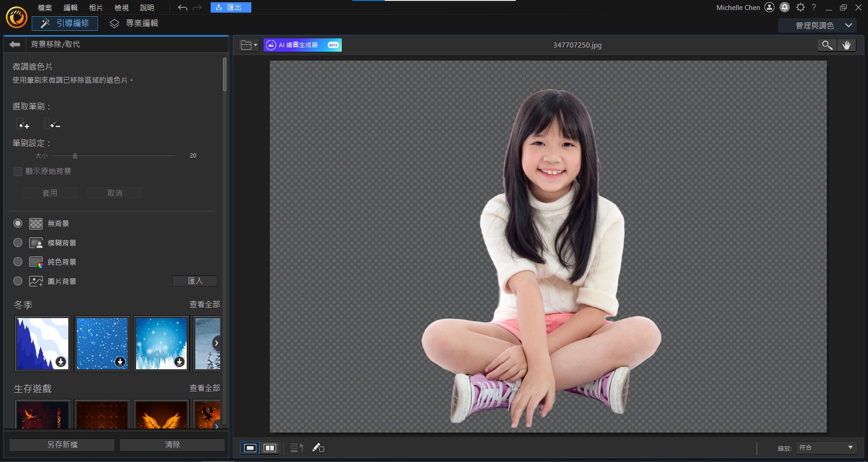The image size is (868, 462).
Task: View all 生存遊戲 backgrounds via 查看全部
Action: point(205,388)
